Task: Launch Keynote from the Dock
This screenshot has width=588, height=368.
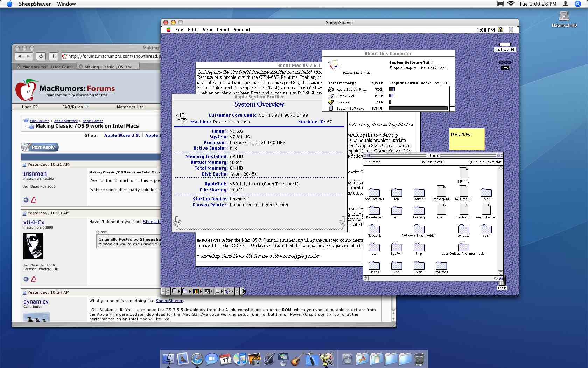Action: coord(283,359)
